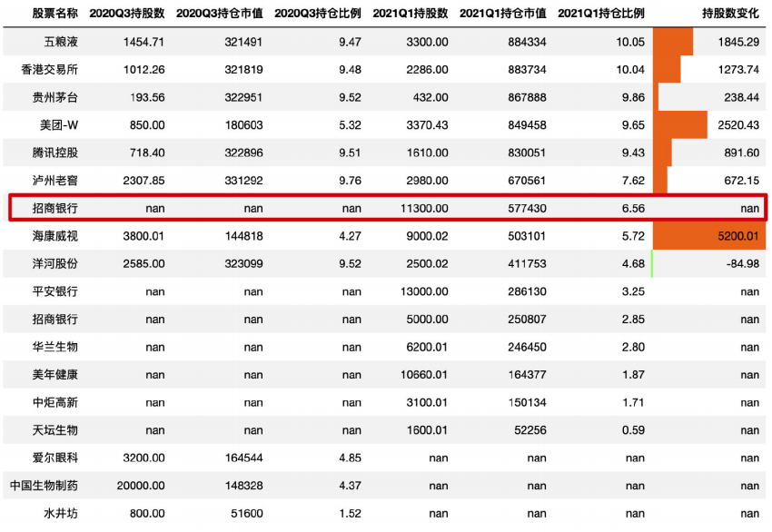Select the 美年健康 stock name cell
Image resolution: width=772 pixels, height=532 pixels.
click(x=54, y=375)
